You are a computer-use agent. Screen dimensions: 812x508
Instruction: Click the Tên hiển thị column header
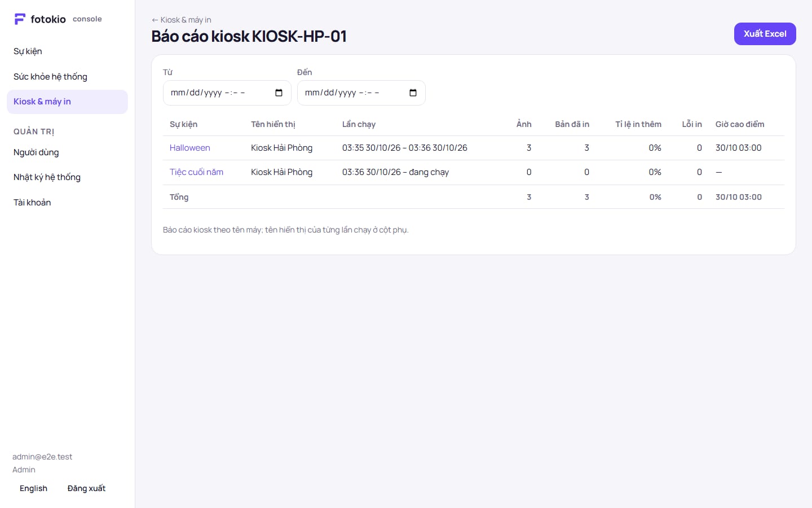coord(273,124)
